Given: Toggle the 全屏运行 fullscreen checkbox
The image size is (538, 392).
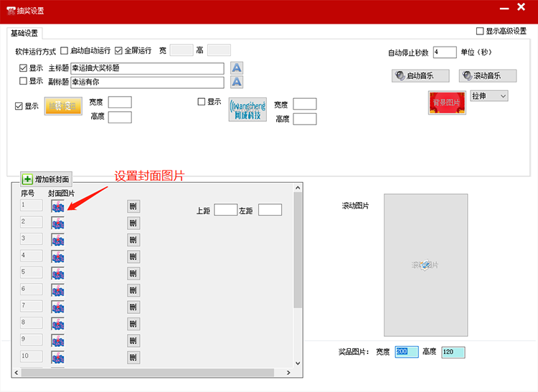Looking at the screenshot, I should point(119,51).
